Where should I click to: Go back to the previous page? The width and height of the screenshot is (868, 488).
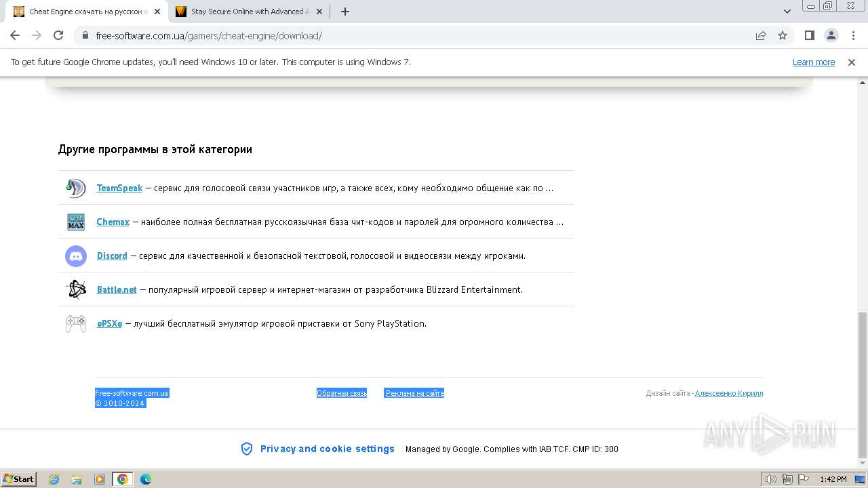15,35
